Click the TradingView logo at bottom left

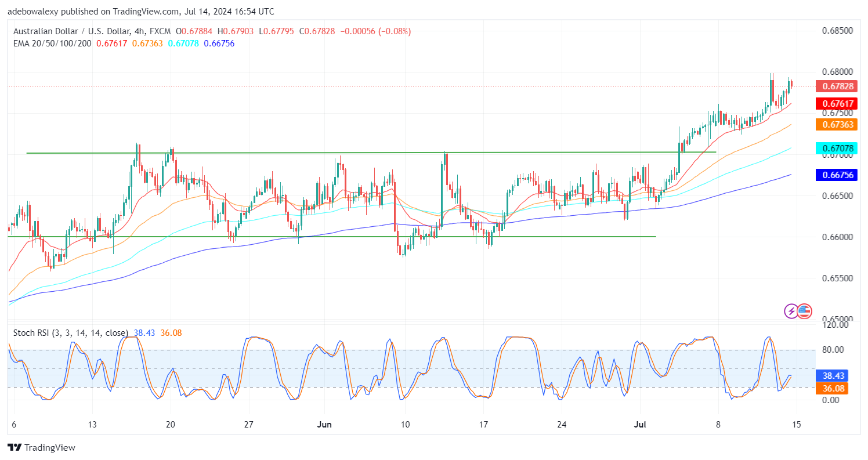click(41, 447)
